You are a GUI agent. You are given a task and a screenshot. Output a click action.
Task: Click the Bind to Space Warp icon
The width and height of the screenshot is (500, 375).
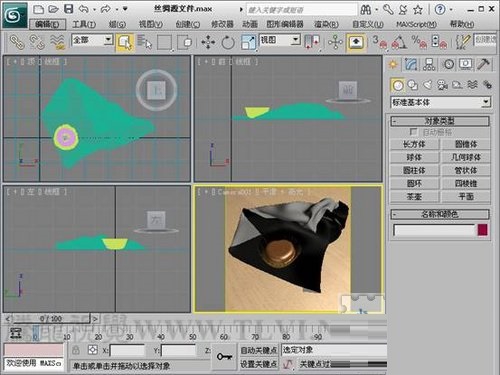57,42
